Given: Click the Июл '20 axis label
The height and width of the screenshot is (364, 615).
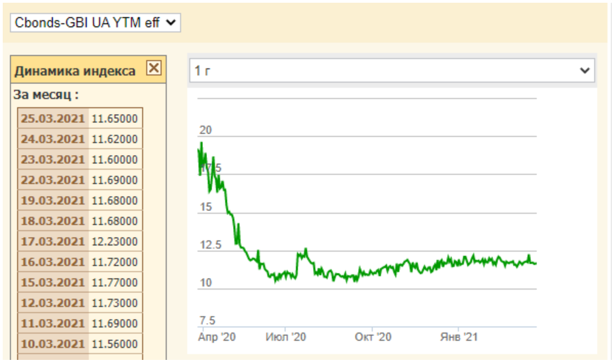Looking at the screenshot, I should click(x=286, y=337).
